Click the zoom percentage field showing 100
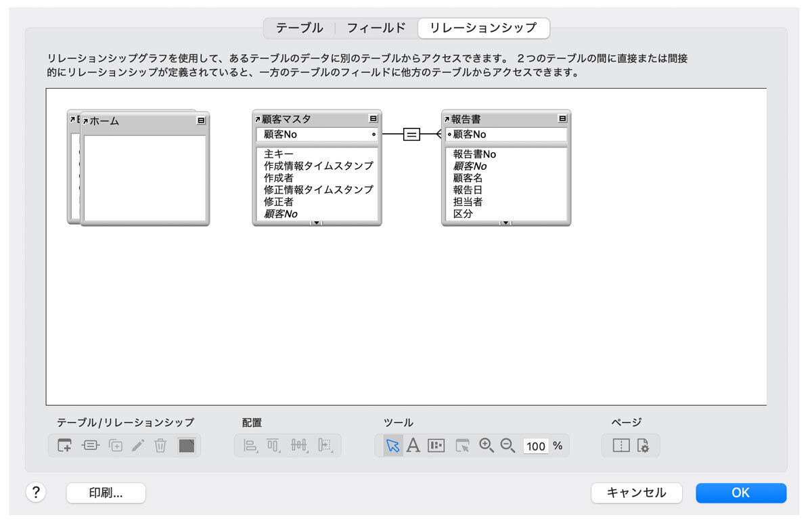Image resolution: width=812 pixels, height=521 pixels. tap(536, 446)
